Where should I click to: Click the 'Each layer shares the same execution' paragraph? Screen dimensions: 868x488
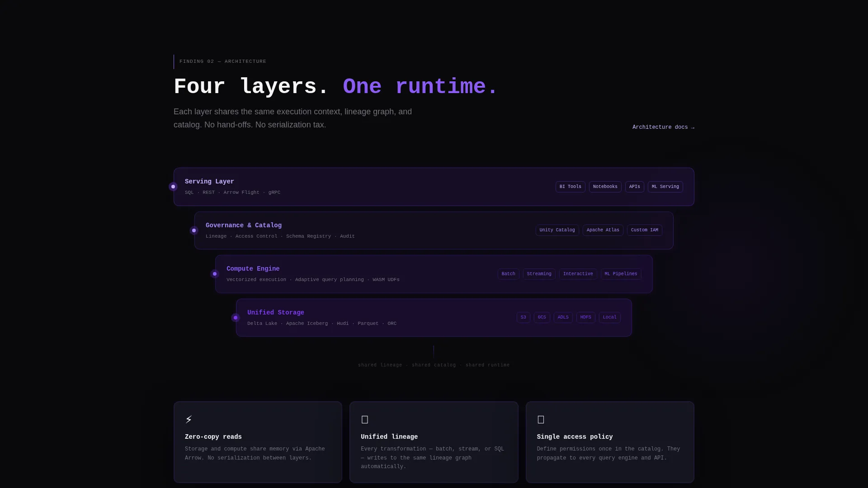point(292,118)
